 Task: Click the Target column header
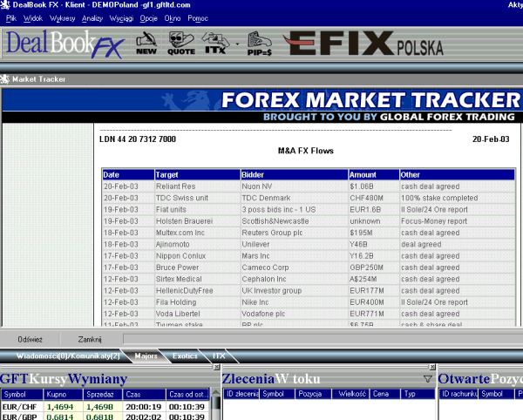click(198, 174)
